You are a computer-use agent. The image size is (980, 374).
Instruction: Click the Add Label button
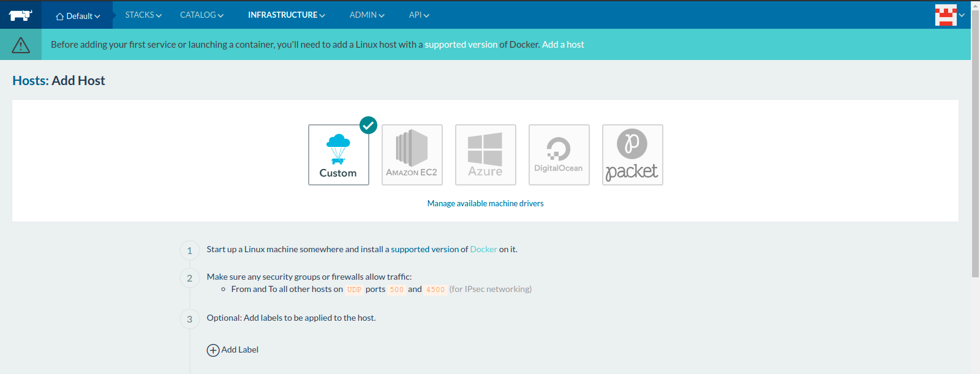[233, 350]
